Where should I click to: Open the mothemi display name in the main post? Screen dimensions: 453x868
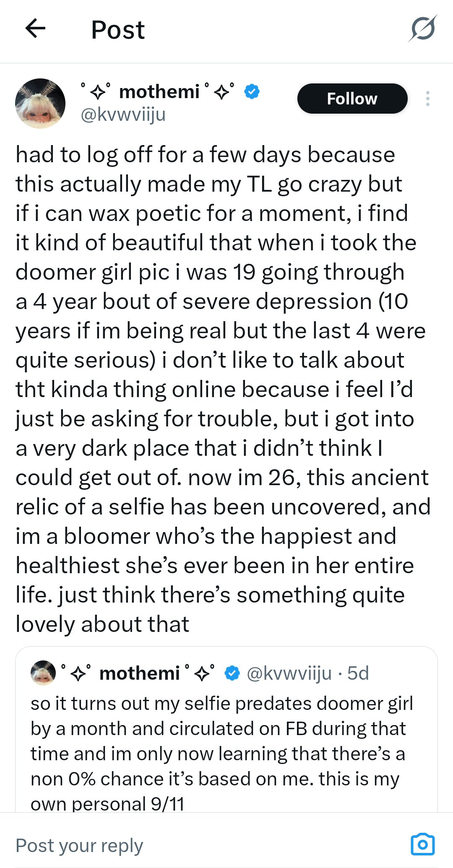click(x=159, y=91)
